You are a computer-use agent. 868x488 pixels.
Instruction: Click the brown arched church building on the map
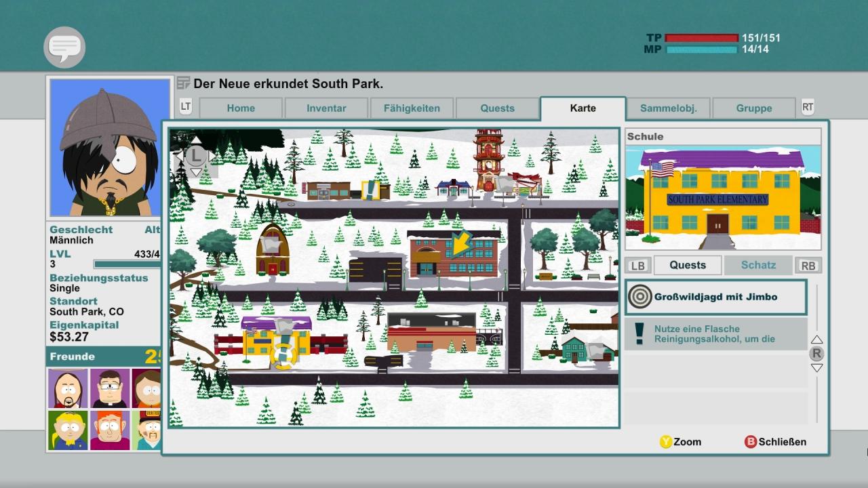click(x=273, y=249)
